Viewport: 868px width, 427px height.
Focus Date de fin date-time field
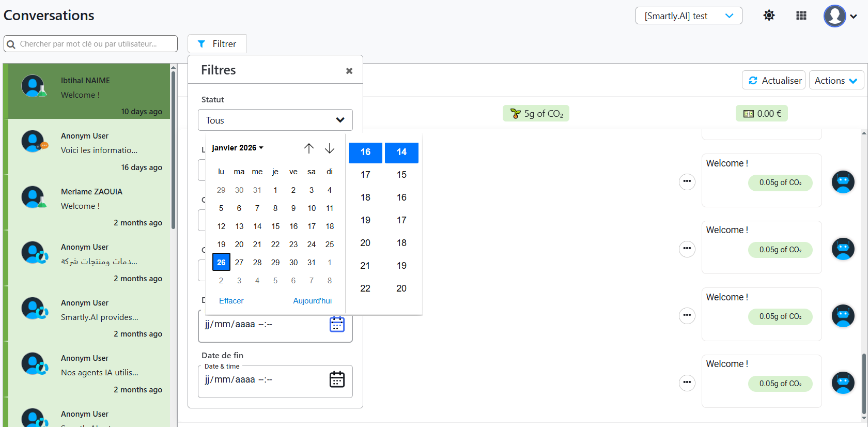275,382
